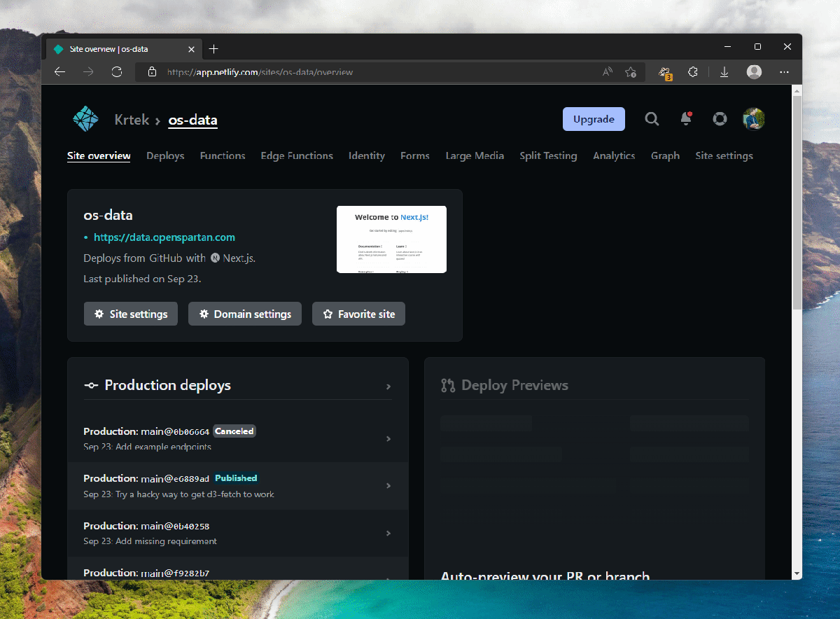Click the Deploy Previews pull request icon
Viewport: 840px width, 619px height.
pyautogui.click(x=448, y=386)
